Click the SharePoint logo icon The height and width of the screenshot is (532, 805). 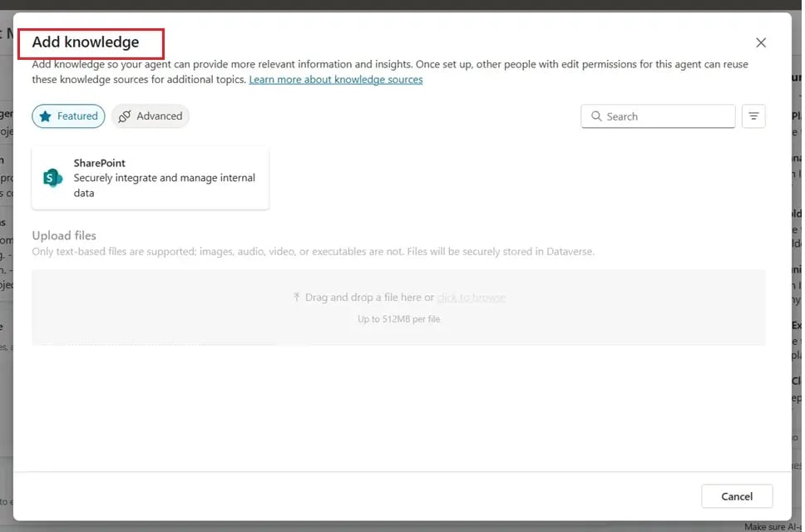pos(52,178)
